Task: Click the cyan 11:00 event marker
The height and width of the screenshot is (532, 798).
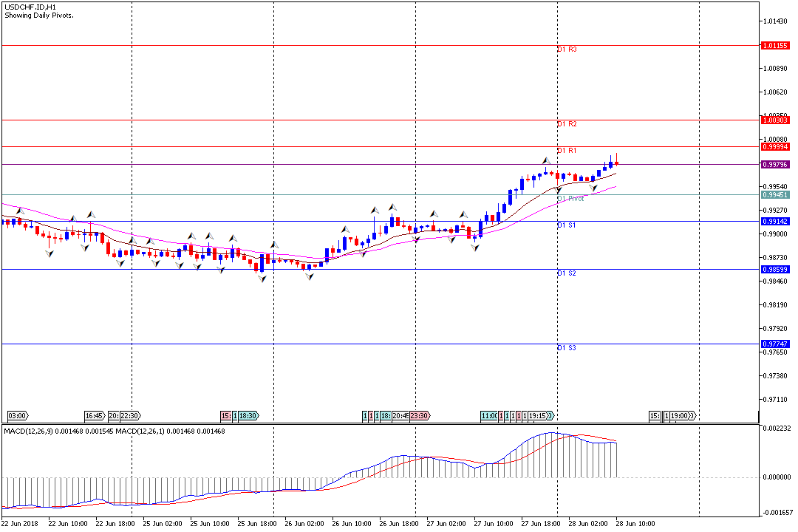Action: point(490,416)
